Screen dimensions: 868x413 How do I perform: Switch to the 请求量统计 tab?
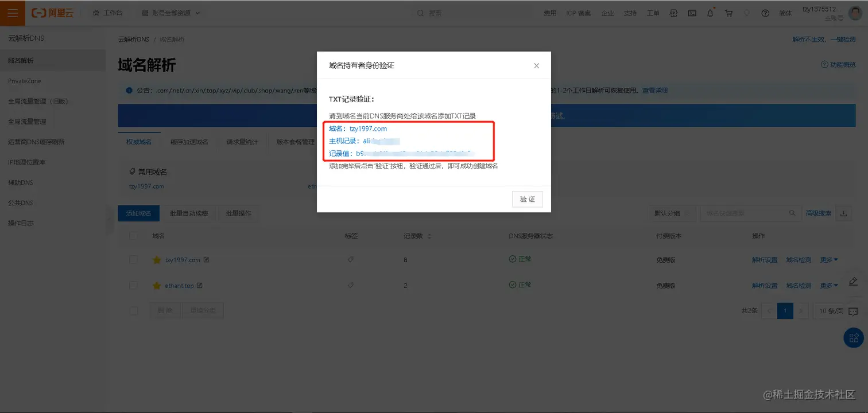(242, 142)
